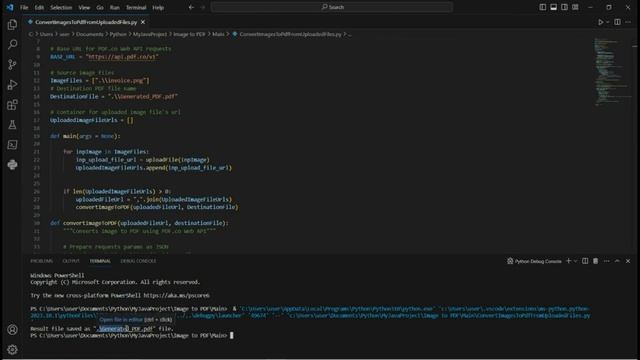This screenshot has height=360, width=640.
Task: Open the Accounts menu icon
Action: 12,329
